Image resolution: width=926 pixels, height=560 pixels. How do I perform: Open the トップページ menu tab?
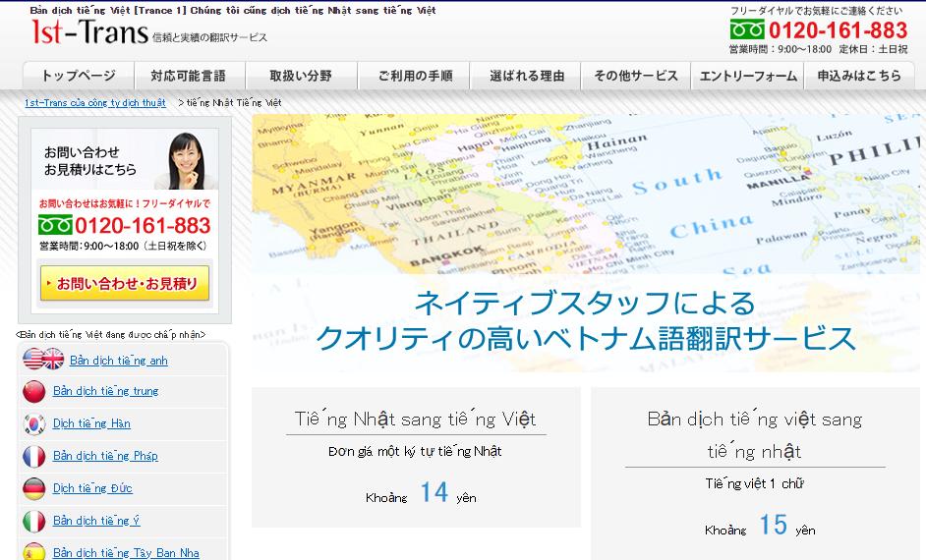tap(79, 76)
